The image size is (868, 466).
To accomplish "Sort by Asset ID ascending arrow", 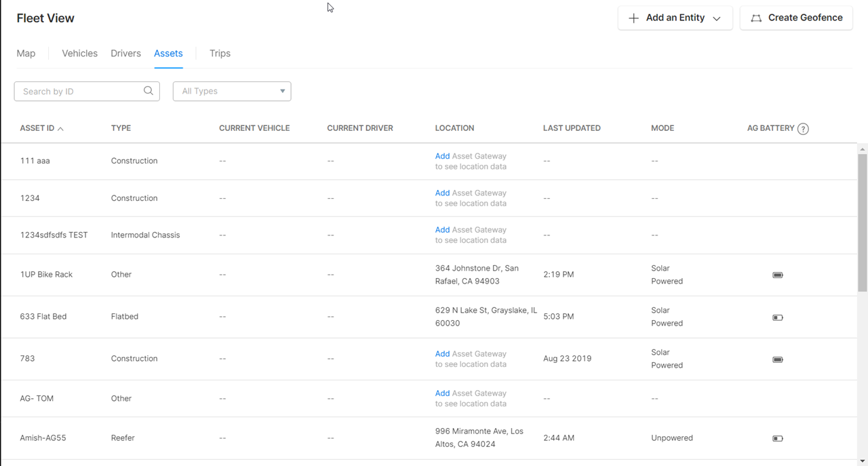I will coord(60,128).
